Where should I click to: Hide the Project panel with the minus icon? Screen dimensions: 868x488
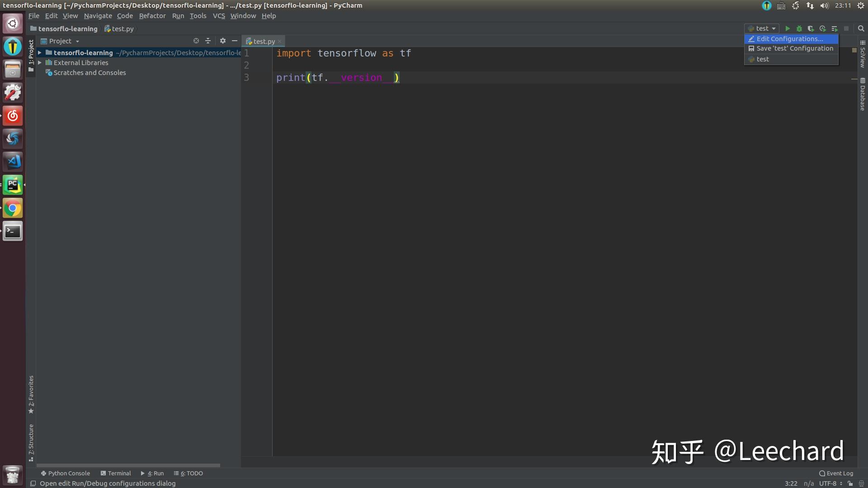point(235,41)
